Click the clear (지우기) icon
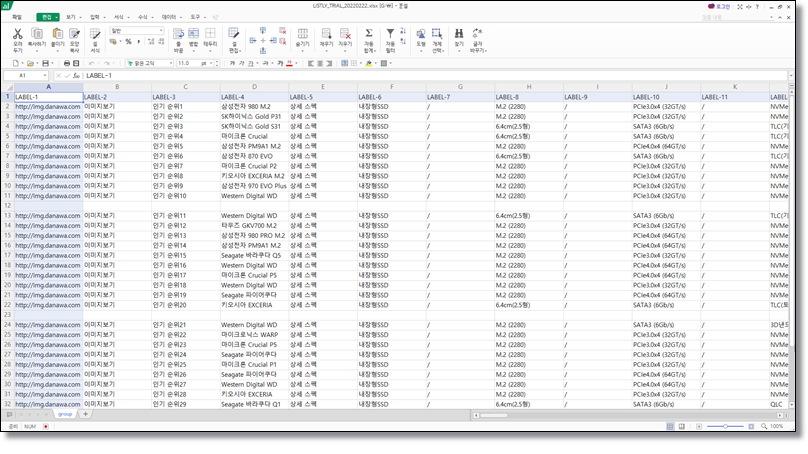 click(x=345, y=34)
